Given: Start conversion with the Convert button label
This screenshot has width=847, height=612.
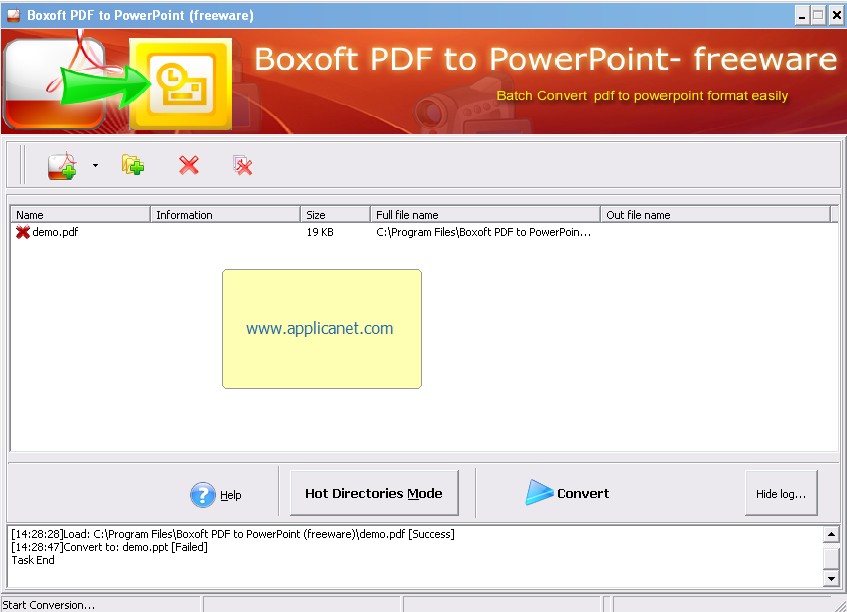Looking at the screenshot, I should [x=583, y=493].
